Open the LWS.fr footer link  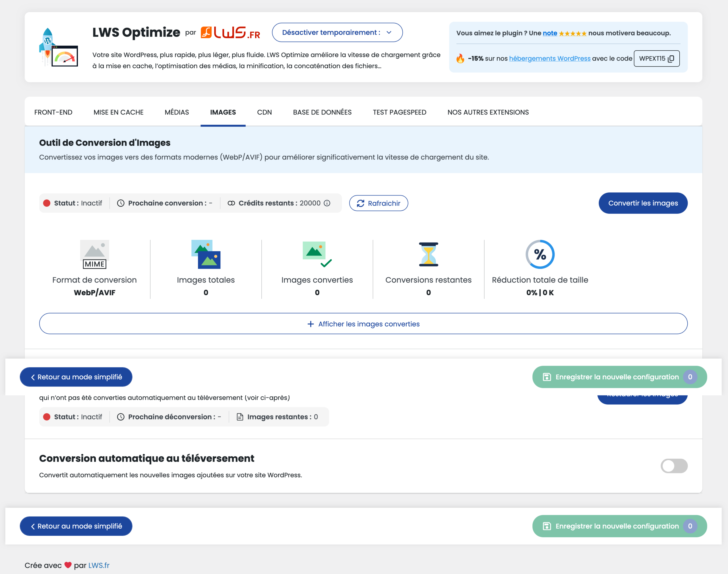coord(99,565)
